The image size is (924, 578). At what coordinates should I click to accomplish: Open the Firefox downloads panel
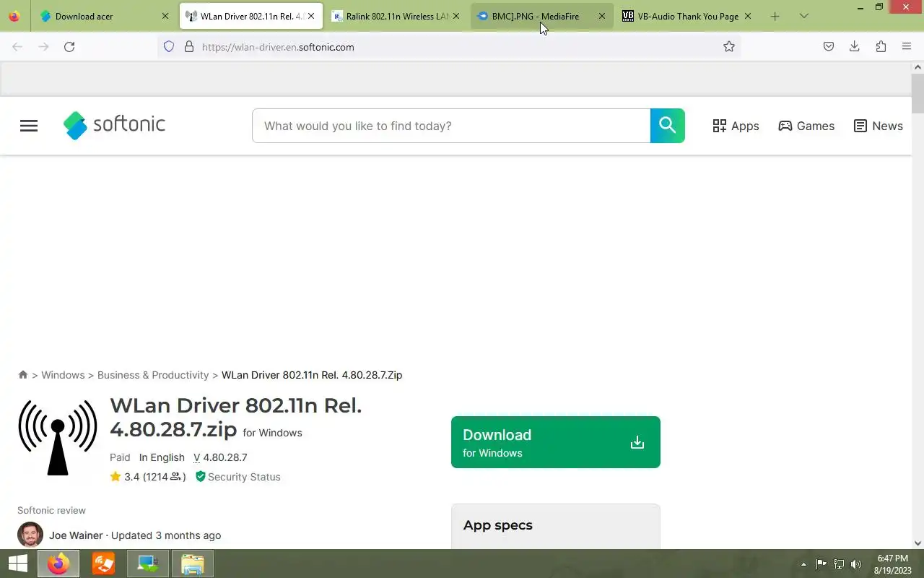(x=855, y=46)
